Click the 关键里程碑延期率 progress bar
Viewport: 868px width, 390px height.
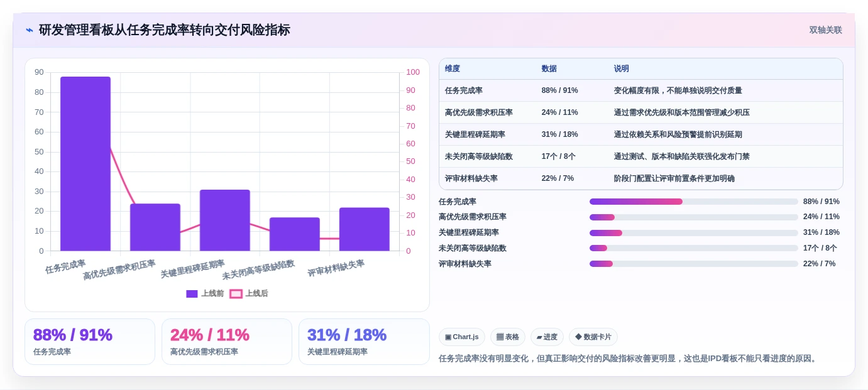point(694,233)
